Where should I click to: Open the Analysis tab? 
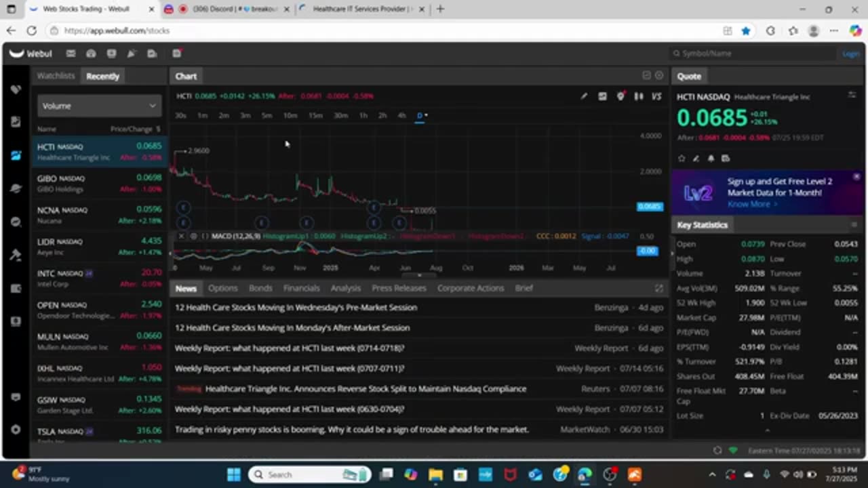click(x=345, y=288)
